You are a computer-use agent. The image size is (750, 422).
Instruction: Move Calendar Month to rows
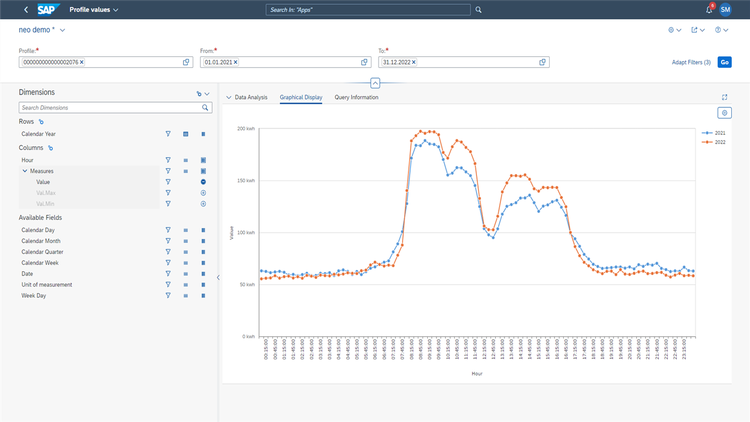coord(186,241)
